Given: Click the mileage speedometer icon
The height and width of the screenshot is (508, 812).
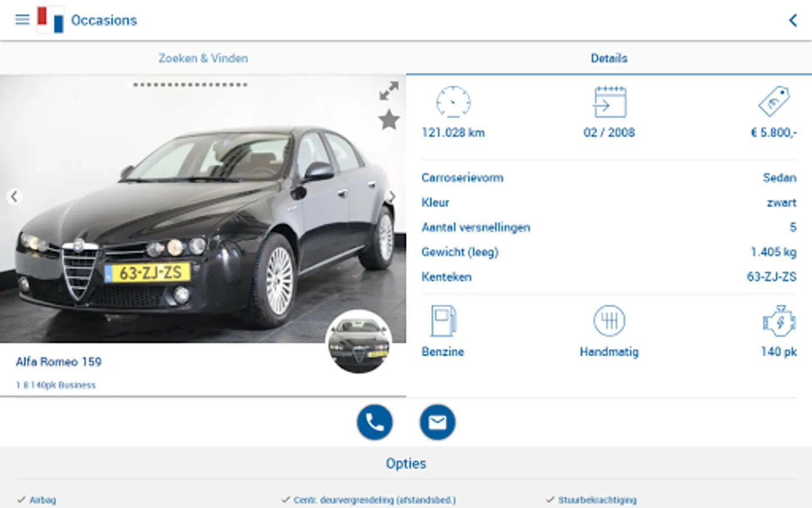Looking at the screenshot, I should 453,102.
